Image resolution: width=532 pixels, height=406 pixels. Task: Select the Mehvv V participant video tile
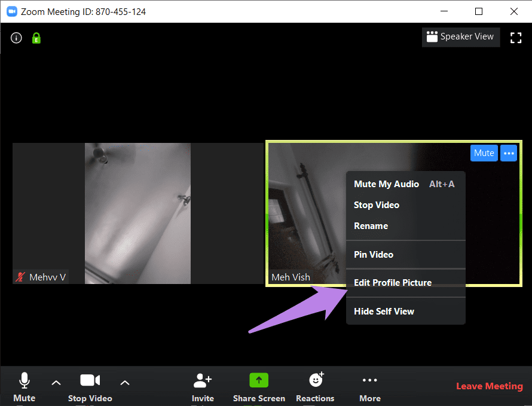click(x=137, y=213)
